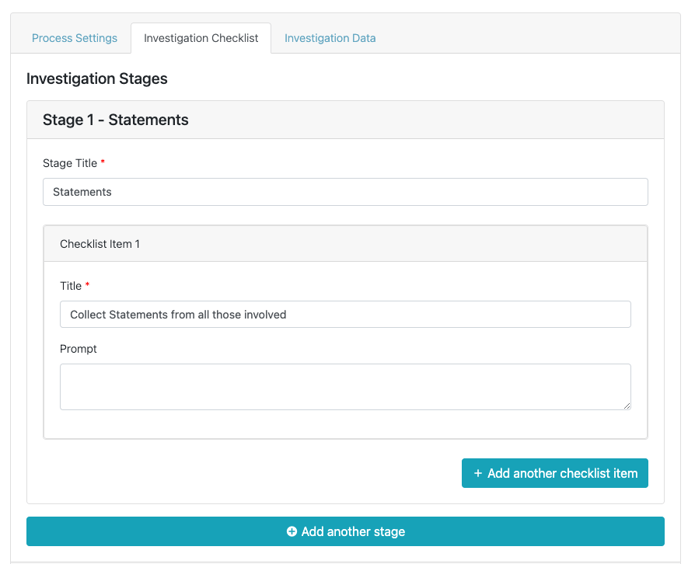The width and height of the screenshot is (688, 564).
Task: Select the Investigation Checklist tab
Action: 201,38
